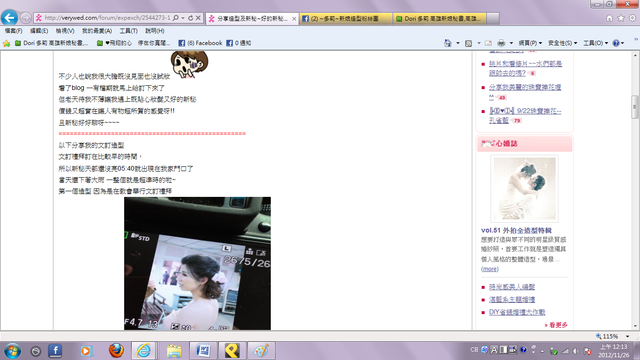Switch to Internet Explorer on the taskbar
The height and width of the screenshot is (360, 640).
[x=144, y=351]
